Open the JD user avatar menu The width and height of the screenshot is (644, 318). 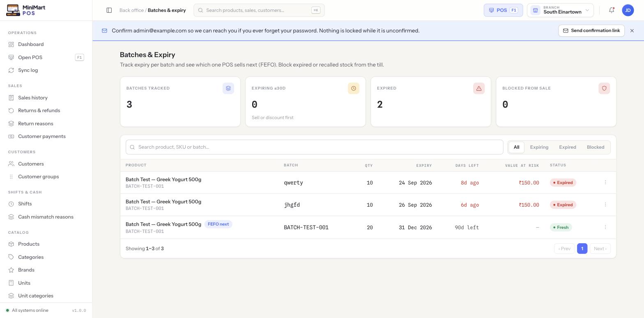coord(628,10)
